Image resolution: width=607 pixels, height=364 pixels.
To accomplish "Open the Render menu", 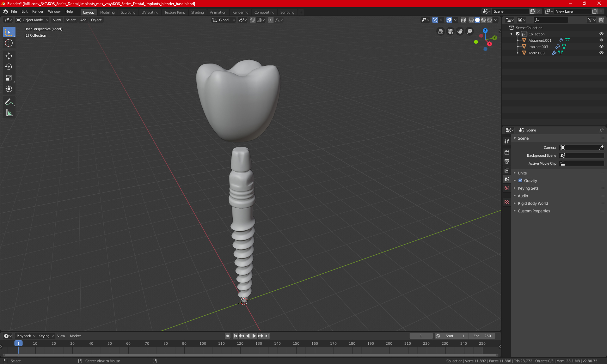I will (38, 11).
